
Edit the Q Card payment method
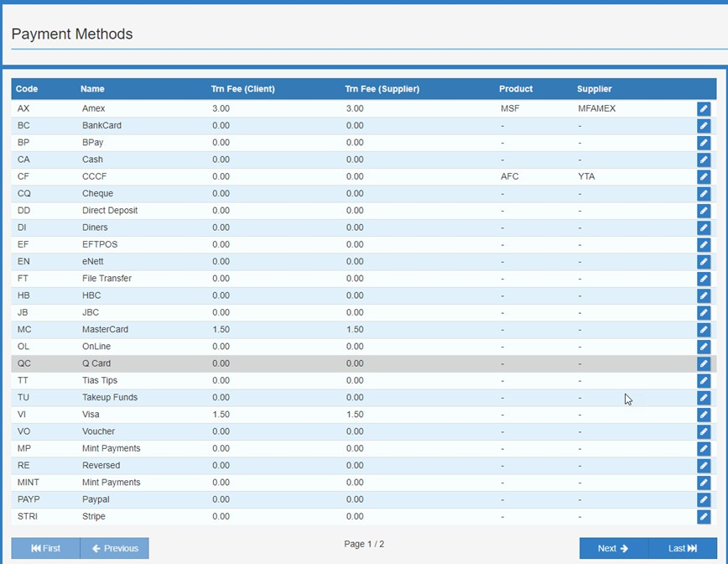pos(704,364)
